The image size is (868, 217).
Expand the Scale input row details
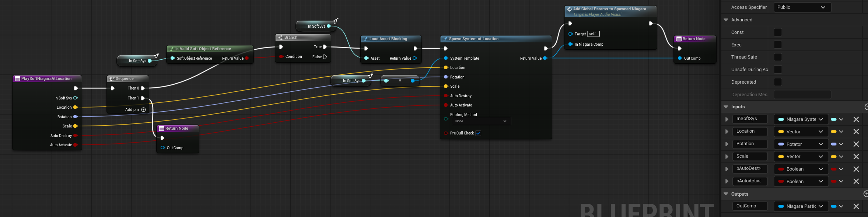(727, 157)
